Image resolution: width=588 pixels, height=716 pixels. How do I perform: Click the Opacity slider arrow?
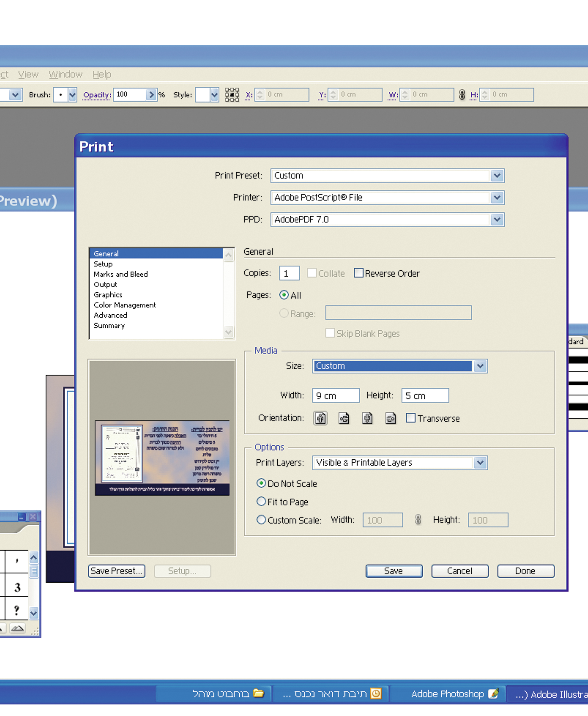(x=152, y=94)
